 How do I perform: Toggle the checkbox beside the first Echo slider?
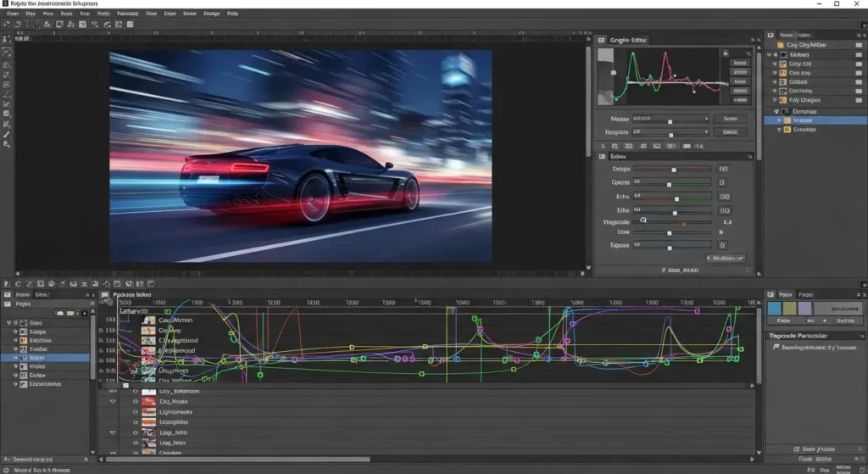[x=724, y=197]
